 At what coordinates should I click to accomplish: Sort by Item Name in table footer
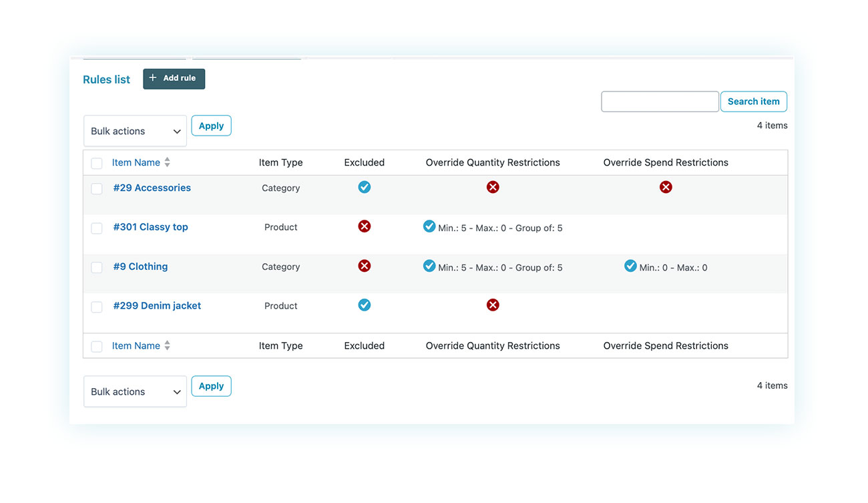pyautogui.click(x=136, y=345)
